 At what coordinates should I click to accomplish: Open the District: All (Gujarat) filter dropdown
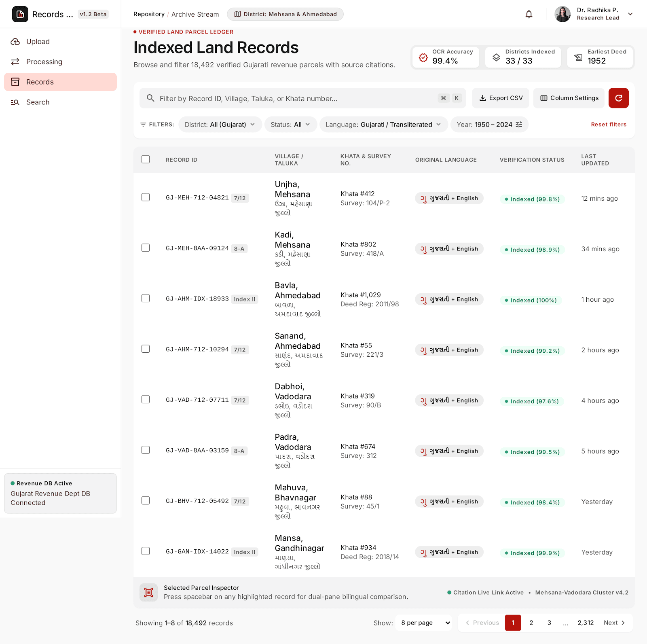[220, 125]
